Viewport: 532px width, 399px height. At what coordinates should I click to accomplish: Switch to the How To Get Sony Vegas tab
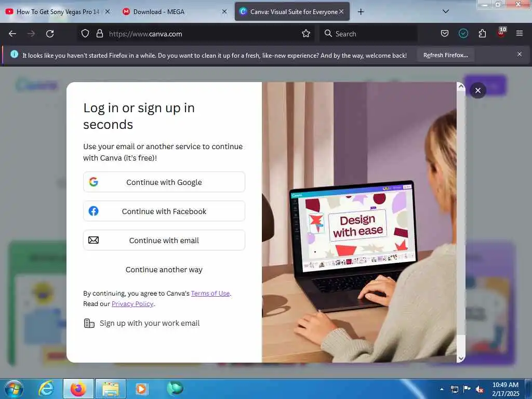click(x=58, y=12)
